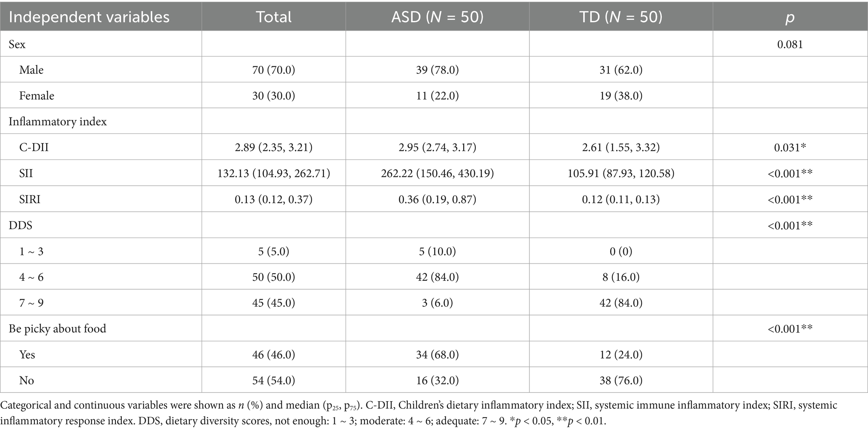Select the 'Inflammatory index' row label
This screenshot has height=431, width=868.
[x=58, y=122]
